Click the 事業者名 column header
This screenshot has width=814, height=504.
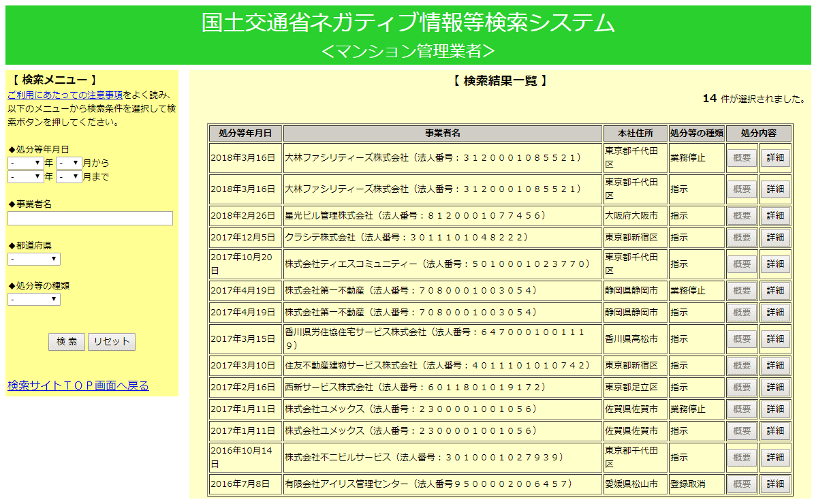443,133
